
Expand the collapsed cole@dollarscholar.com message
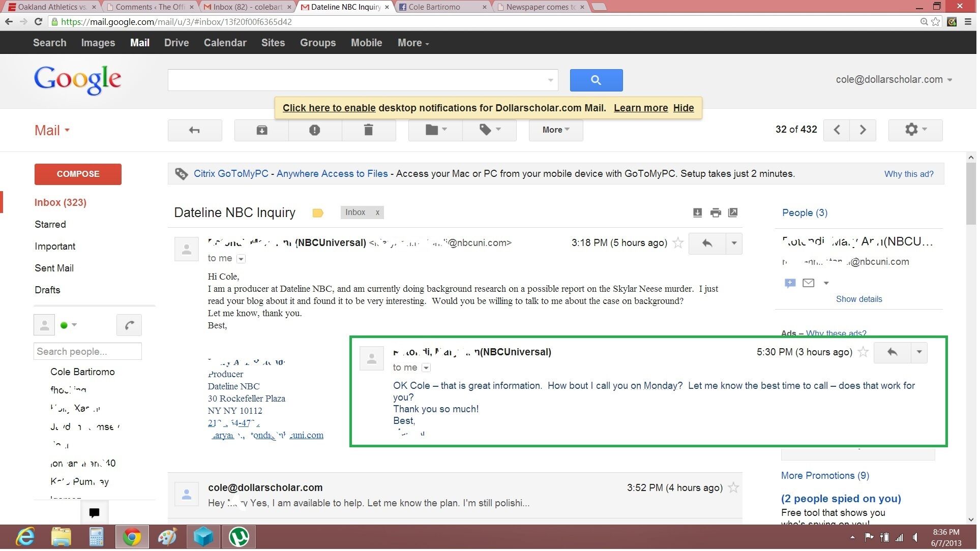point(456,497)
